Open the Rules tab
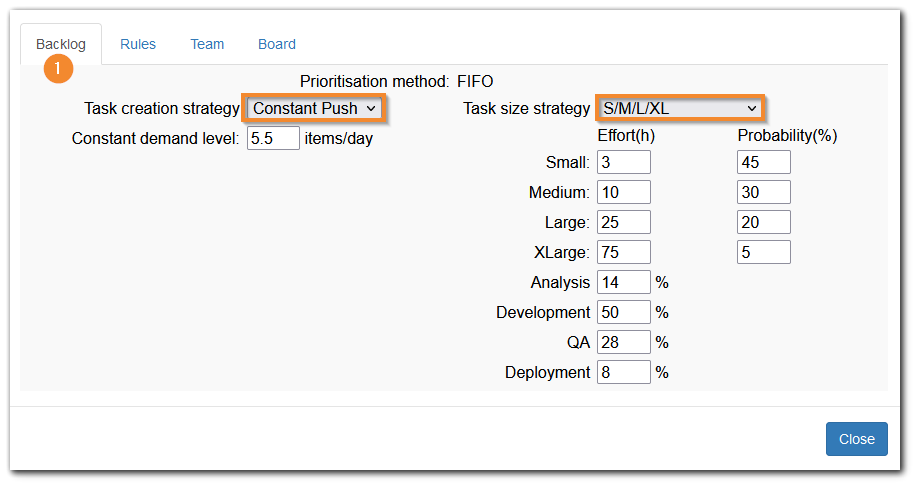Screen dimensions: 918x488 [x=138, y=44]
